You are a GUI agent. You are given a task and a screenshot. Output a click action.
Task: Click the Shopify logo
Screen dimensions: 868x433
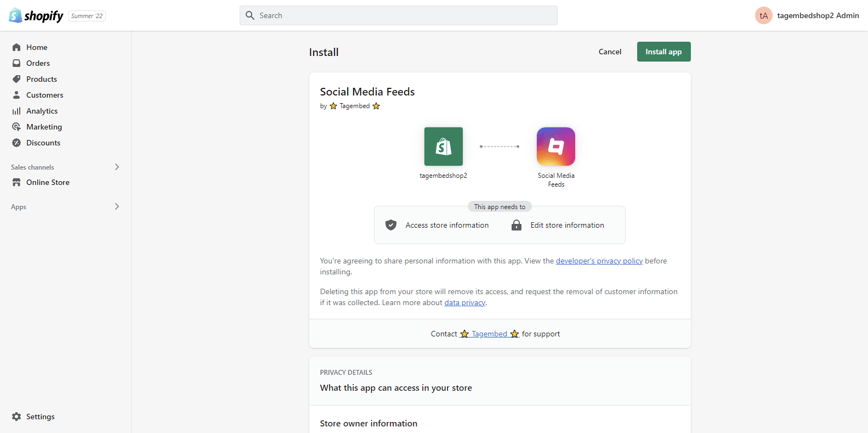click(36, 15)
